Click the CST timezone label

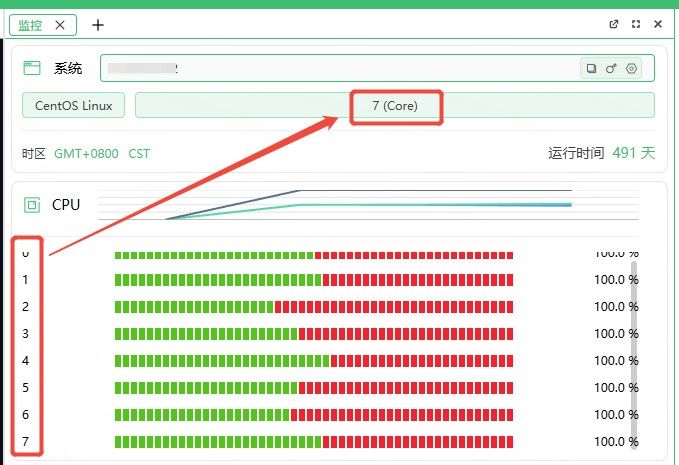click(139, 154)
